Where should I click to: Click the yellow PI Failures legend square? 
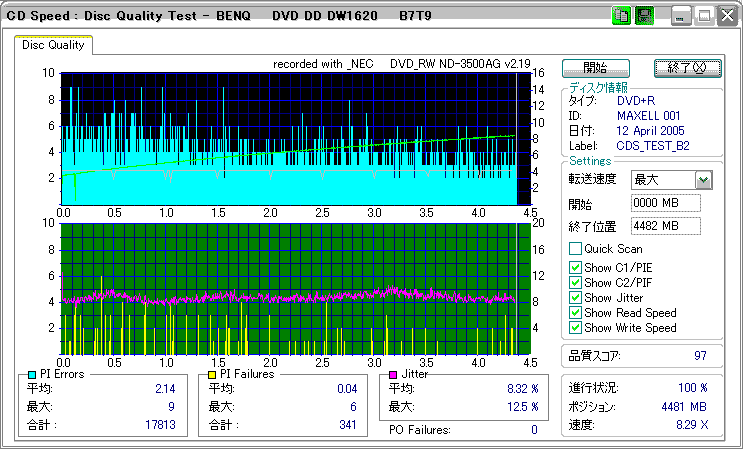coord(212,374)
